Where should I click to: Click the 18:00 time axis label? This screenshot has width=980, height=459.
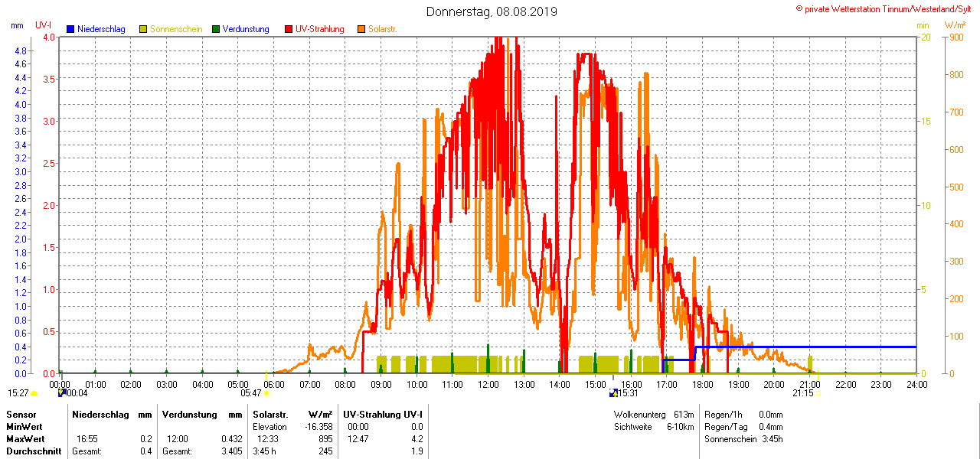[x=702, y=383]
